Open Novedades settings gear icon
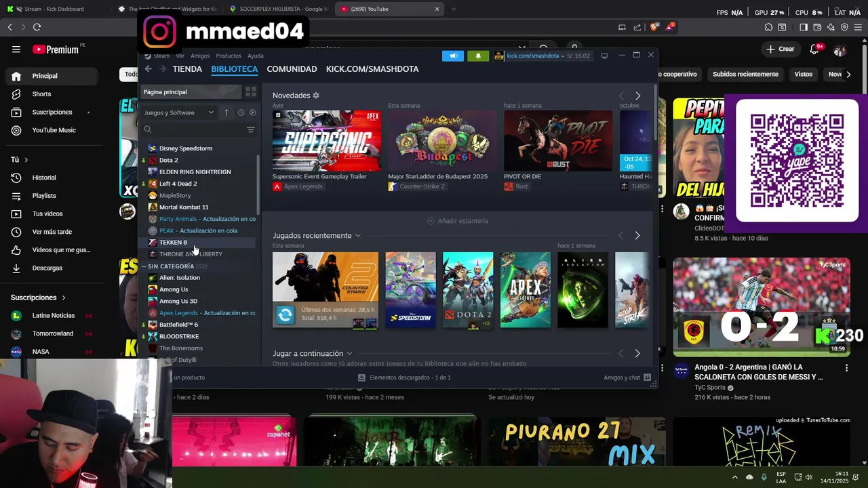 [x=316, y=96]
